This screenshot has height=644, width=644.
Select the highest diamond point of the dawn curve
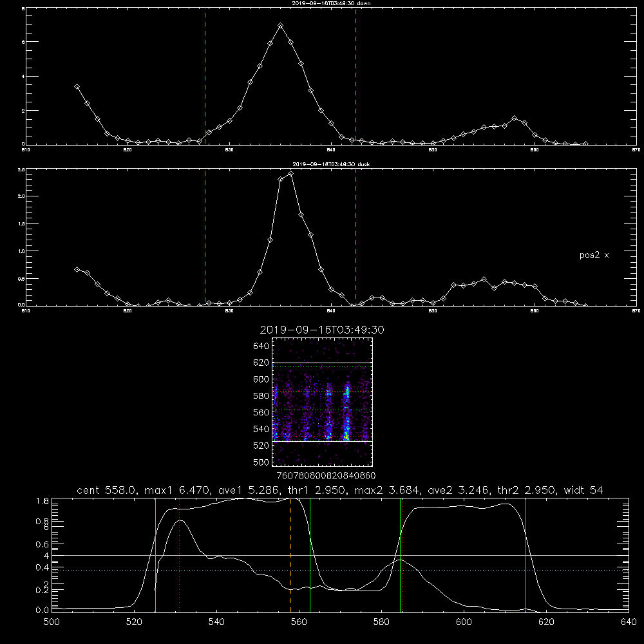(281, 26)
